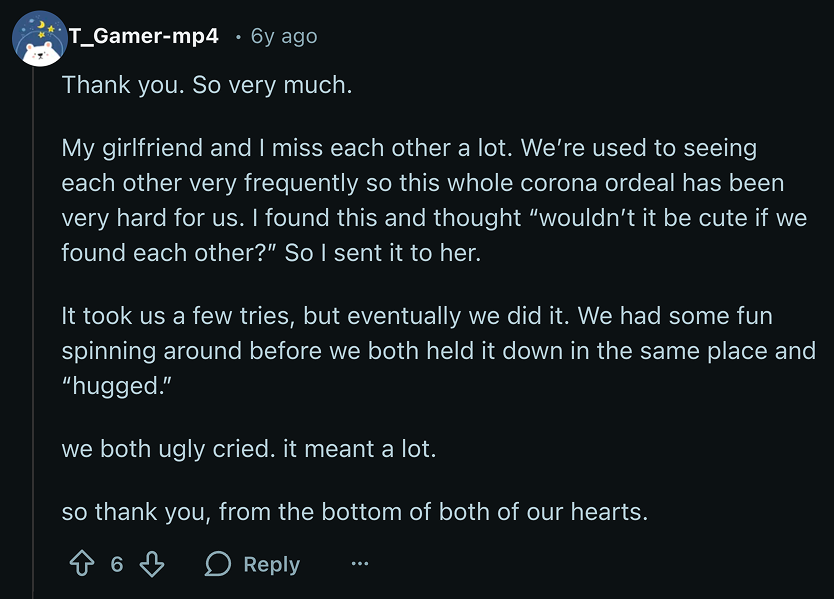Upvote the comment by T_Gamer-mp4
Screen dimensions: 834x599
82,565
